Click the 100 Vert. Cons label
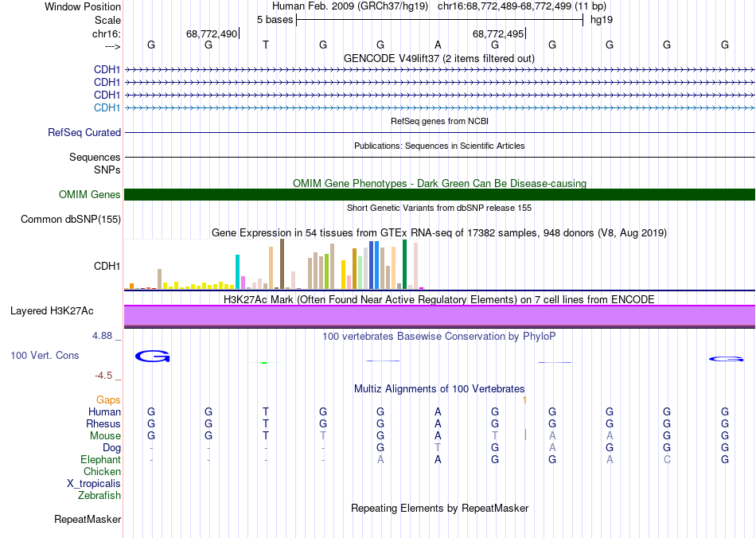Viewport: 756px width, 538px height. click(x=45, y=356)
